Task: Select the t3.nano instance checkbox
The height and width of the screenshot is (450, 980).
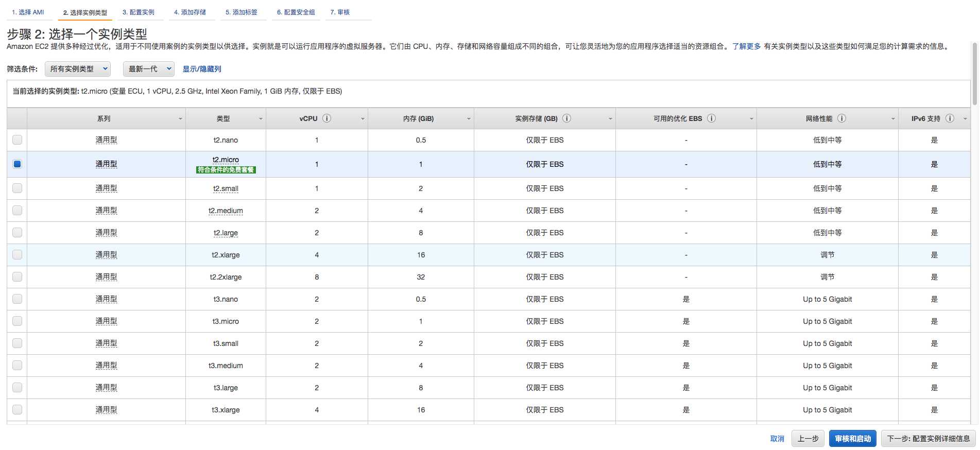Action: click(x=17, y=299)
